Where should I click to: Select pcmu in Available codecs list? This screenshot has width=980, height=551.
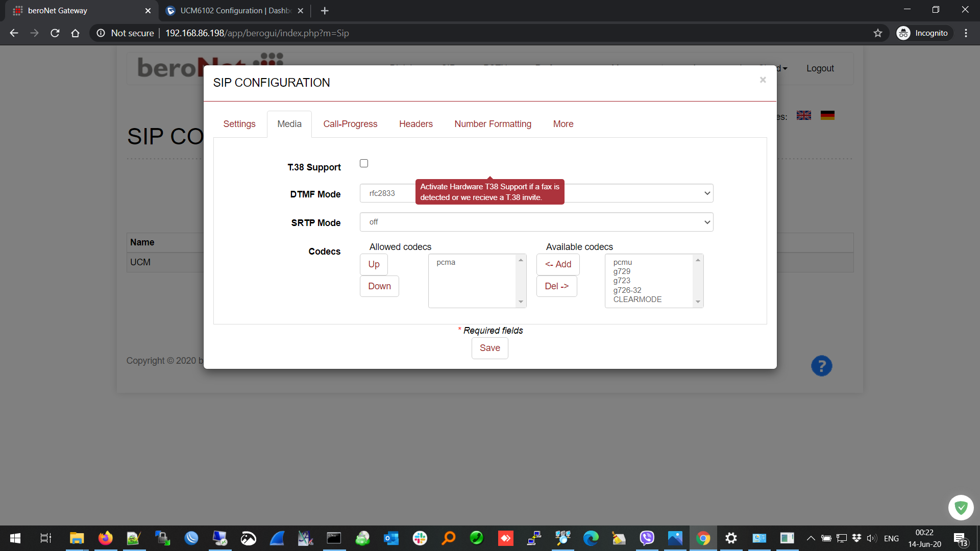(623, 262)
